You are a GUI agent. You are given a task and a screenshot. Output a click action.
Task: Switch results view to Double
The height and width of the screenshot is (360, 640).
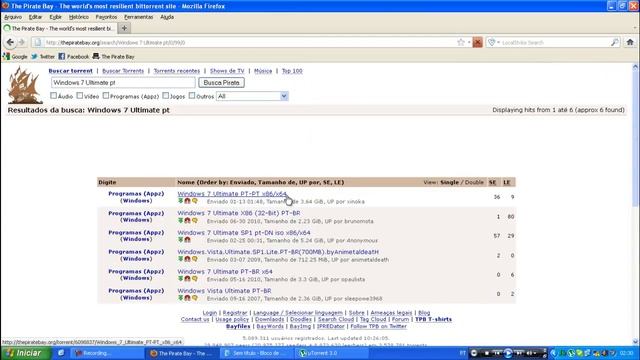coord(474,182)
